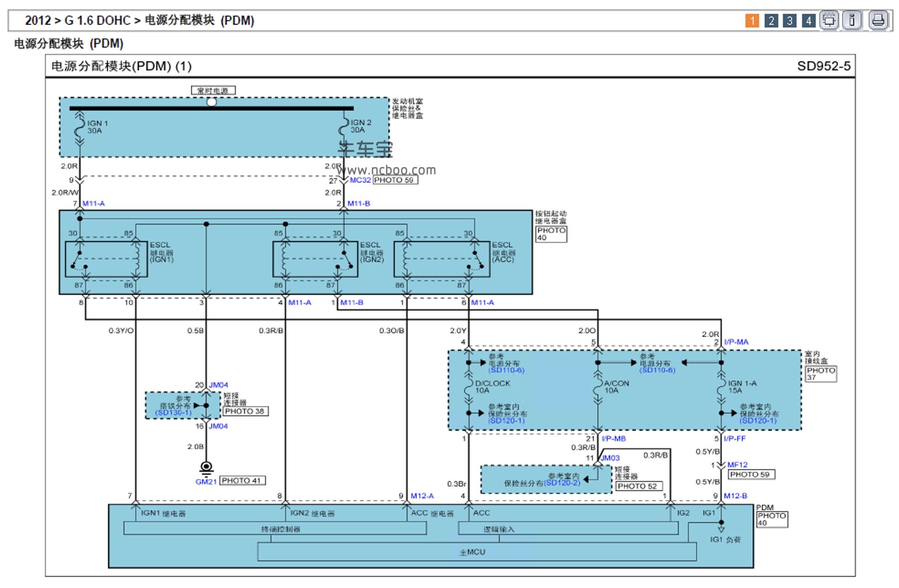This screenshot has height=588, width=899.
Task: Open PHOTO 41 next to GM21
Action: [x=242, y=481]
